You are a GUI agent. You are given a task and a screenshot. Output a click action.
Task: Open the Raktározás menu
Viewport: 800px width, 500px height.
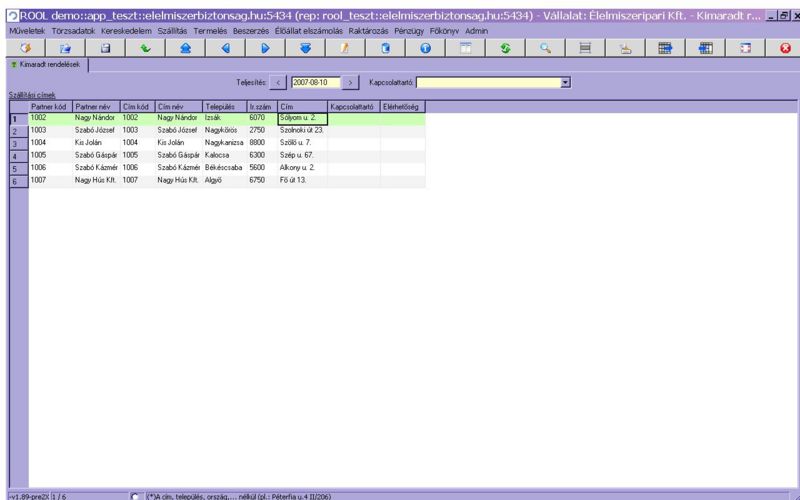(370, 31)
